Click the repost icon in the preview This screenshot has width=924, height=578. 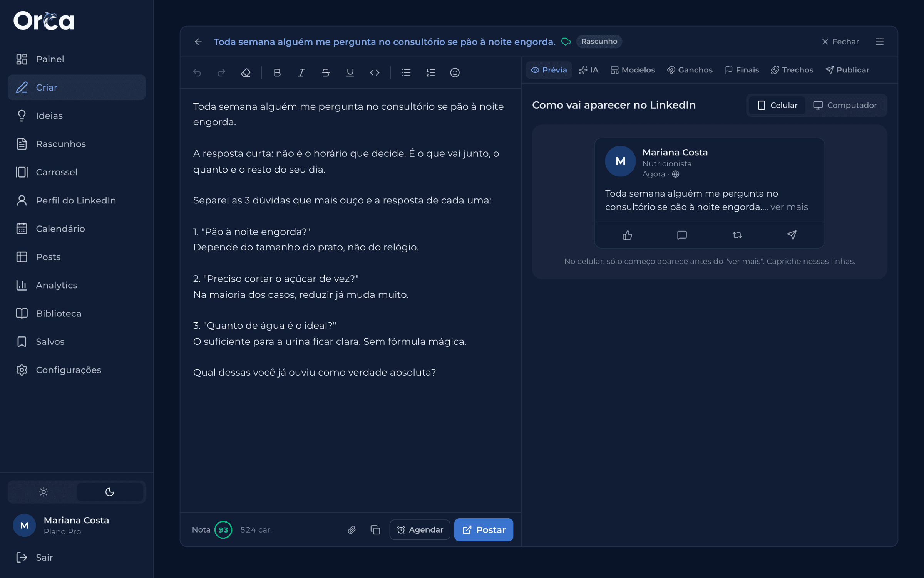[737, 235]
